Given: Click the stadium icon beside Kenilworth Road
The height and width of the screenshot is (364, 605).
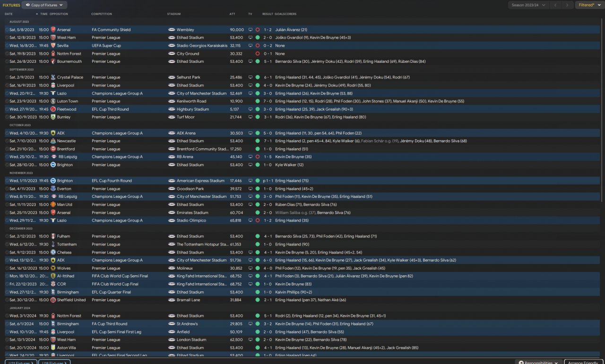Looking at the screenshot, I should click(172, 101).
